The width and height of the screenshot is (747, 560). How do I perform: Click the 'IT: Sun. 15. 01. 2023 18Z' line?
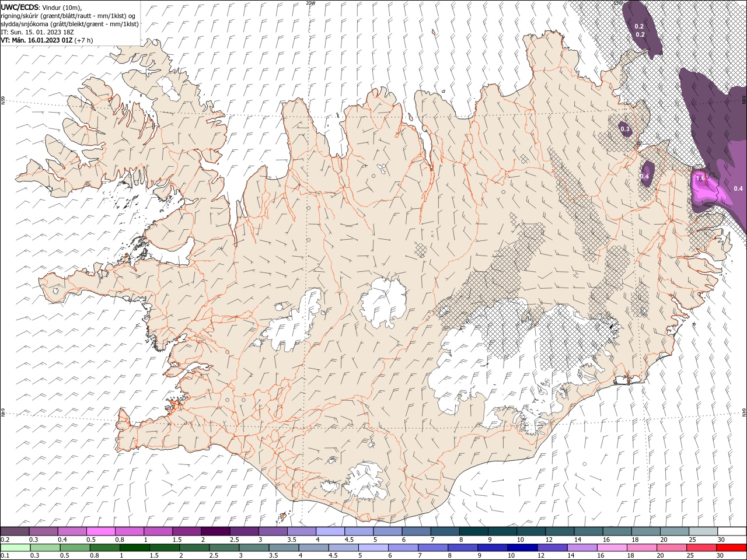click(x=37, y=32)
